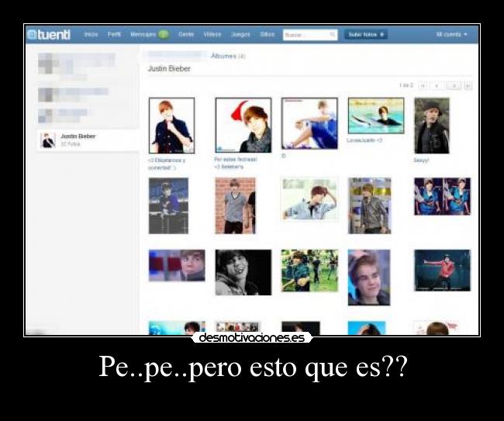The image size is (504, 421).
Task: Open the photo in grey leather jacket
Action: [370, 205]
